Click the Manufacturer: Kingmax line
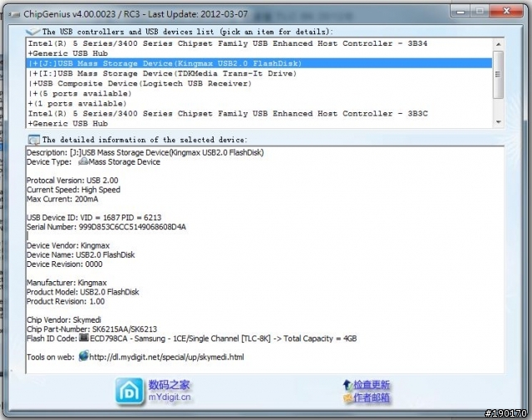 pos(66,283)
